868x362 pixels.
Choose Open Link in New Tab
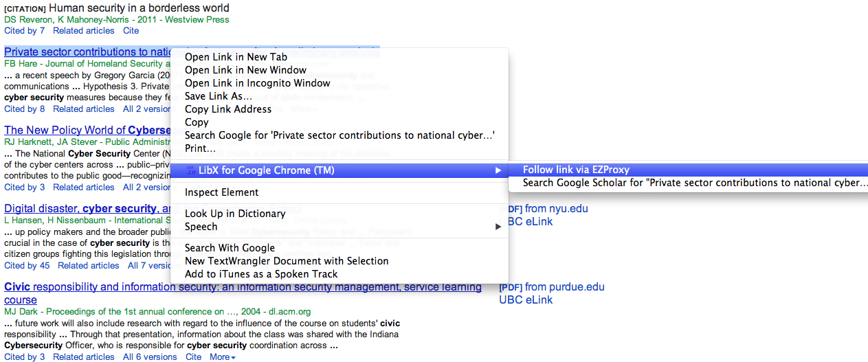236,57
